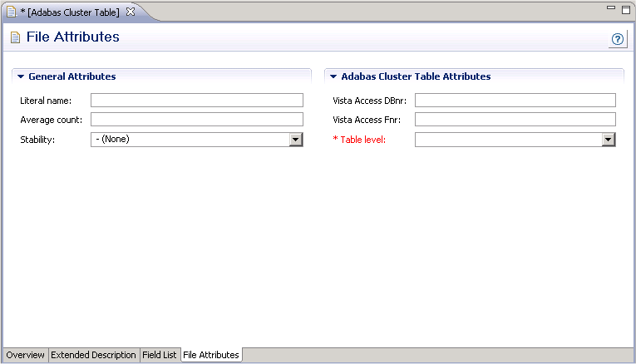Switch to the Overview tab
Viewport: 636px width, 364px height.
tap(25, 355)
